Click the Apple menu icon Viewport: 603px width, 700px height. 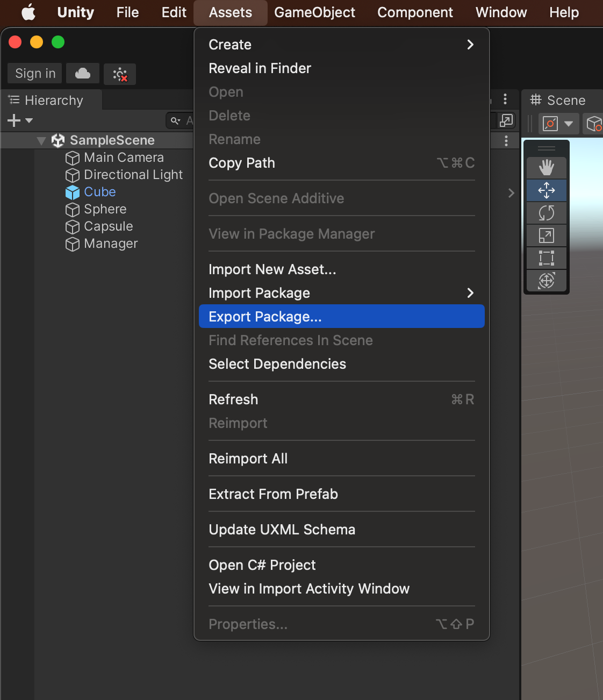[28, 12]
